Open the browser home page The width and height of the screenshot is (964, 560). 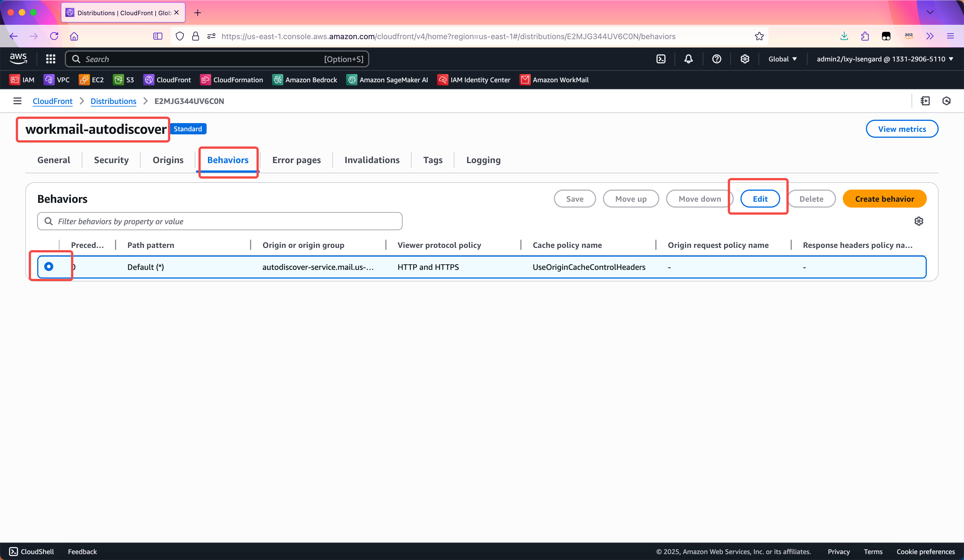click(74, 36)
